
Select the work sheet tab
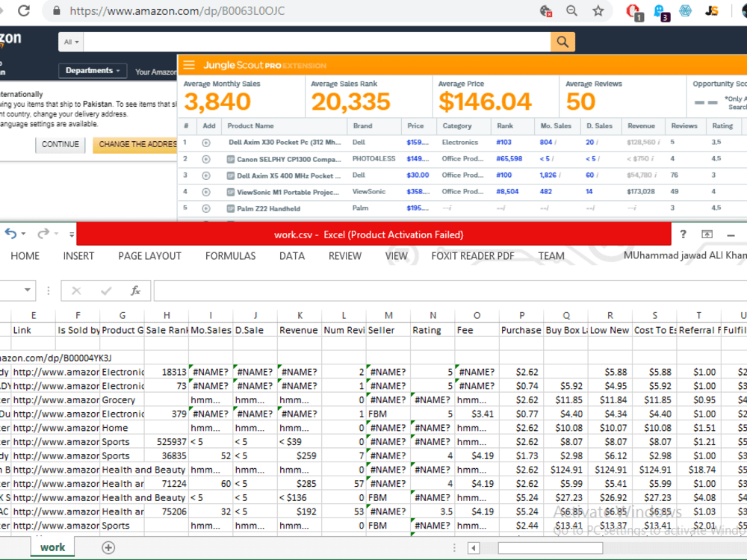tap(52, 547)
